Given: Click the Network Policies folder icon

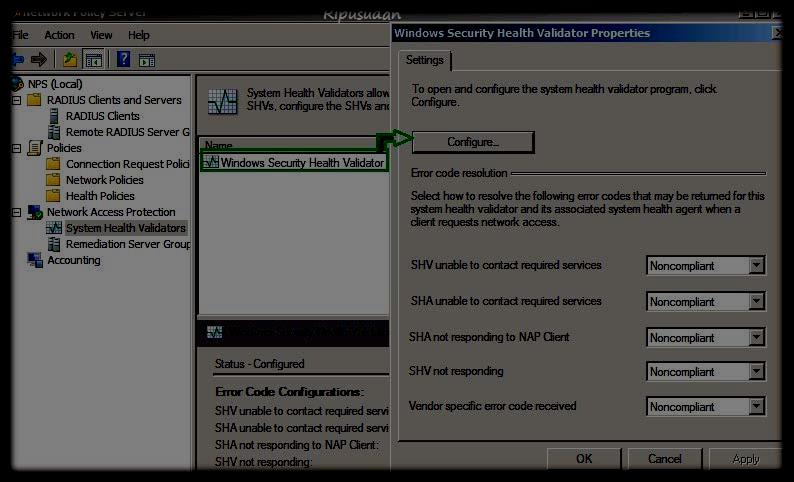Looking at the screenshot, I should [53, 180].
